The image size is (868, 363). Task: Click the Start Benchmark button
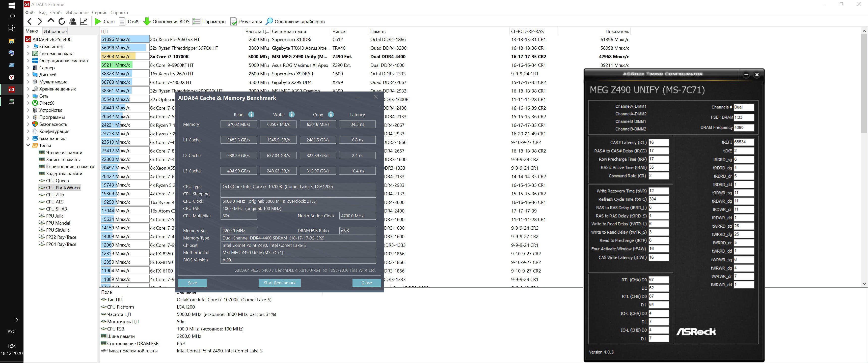279,283
